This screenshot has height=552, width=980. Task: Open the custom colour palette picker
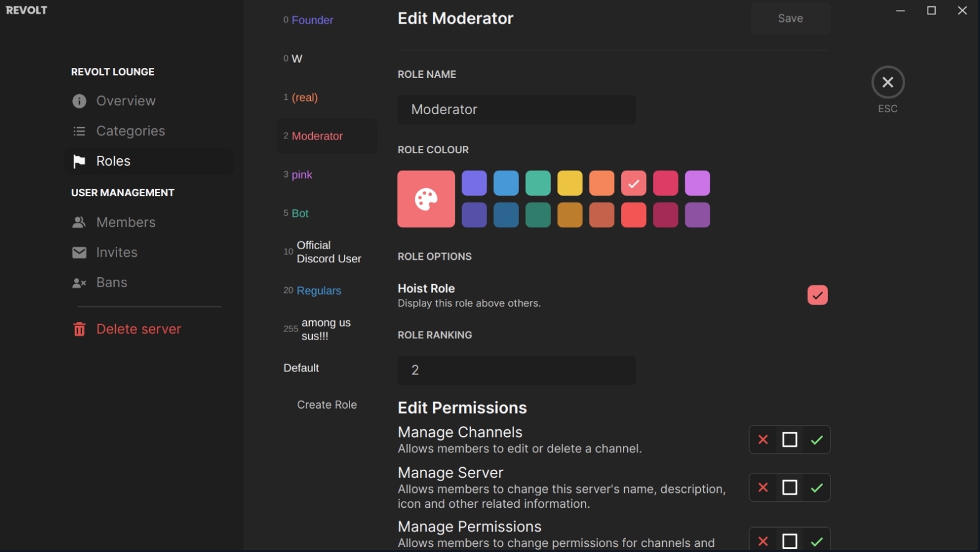click(x=426, y=199)
